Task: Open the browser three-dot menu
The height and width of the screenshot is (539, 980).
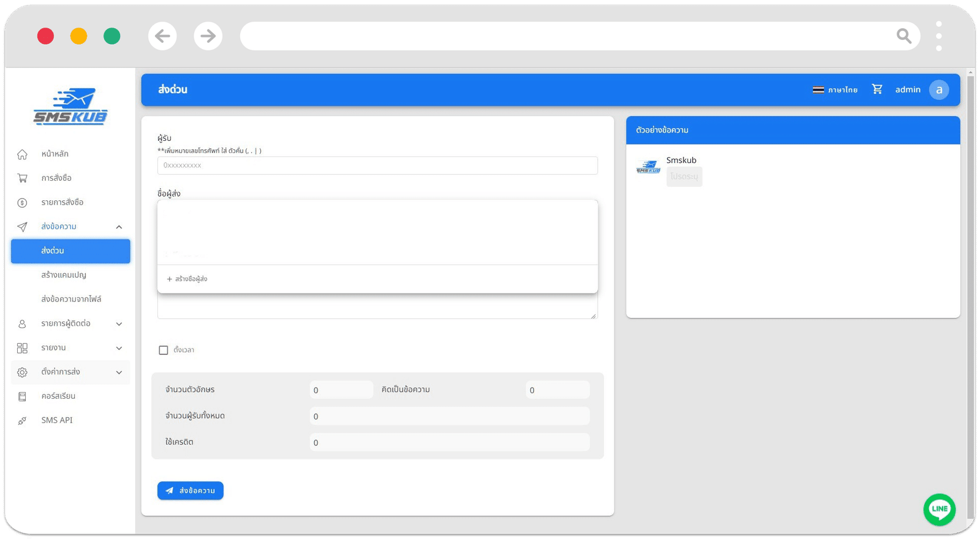Action: click(x=938, y=36)
